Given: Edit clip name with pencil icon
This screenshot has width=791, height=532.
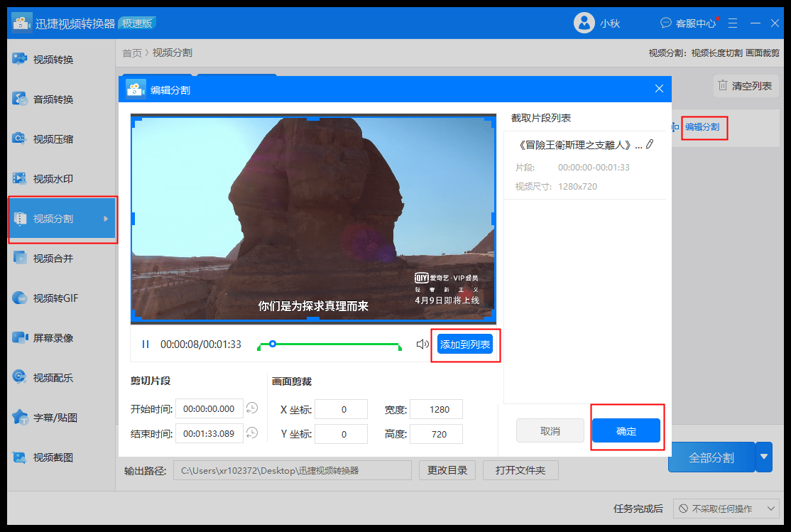Looking at the screenshot, I should [650, 145].
